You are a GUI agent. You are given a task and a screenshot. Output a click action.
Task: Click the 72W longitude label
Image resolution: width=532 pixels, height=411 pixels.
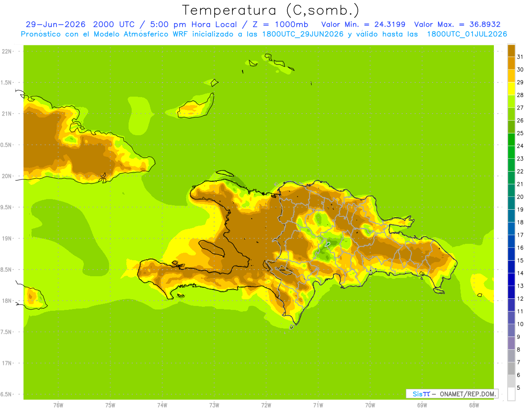coord(266,405)
